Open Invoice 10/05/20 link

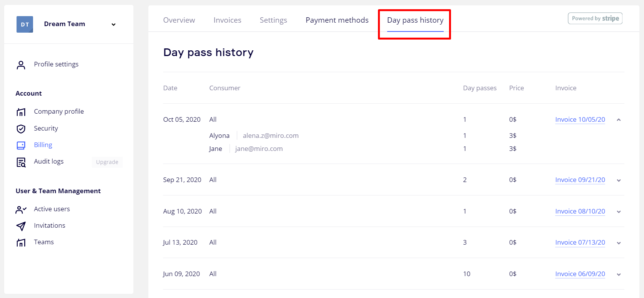tap(580, 119)
